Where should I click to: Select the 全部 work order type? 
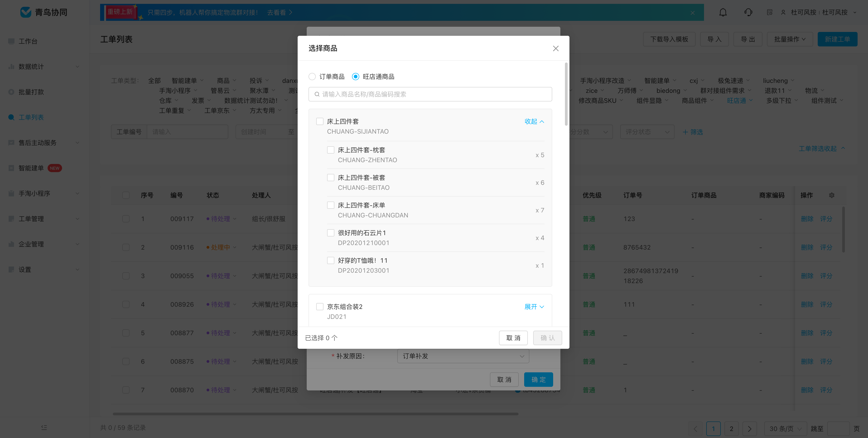[x=154, y=81]
